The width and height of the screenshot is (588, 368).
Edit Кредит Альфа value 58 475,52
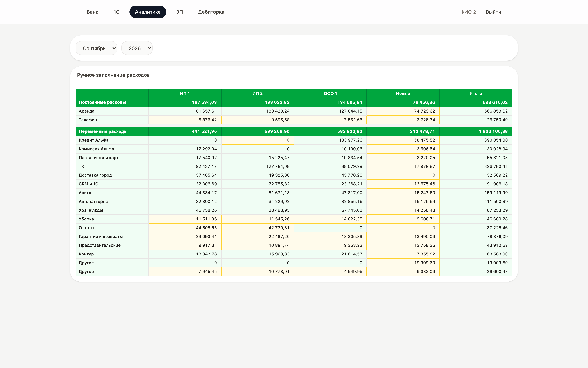click(403, 140)
